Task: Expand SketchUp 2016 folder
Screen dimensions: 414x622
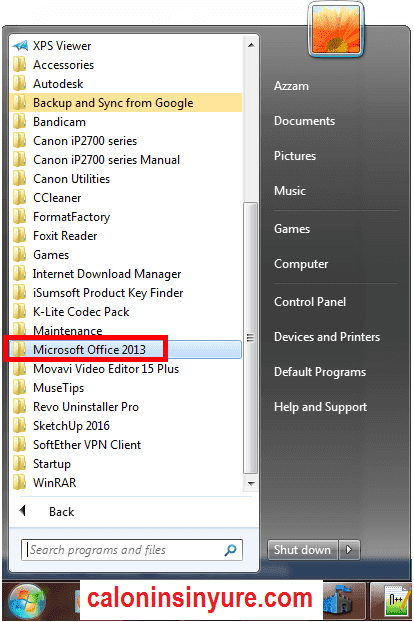Action: coord(125,426)
